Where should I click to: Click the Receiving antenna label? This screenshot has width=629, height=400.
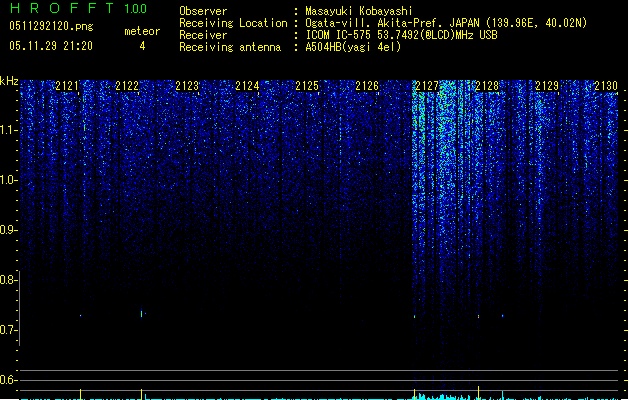(x=230, y=47)
